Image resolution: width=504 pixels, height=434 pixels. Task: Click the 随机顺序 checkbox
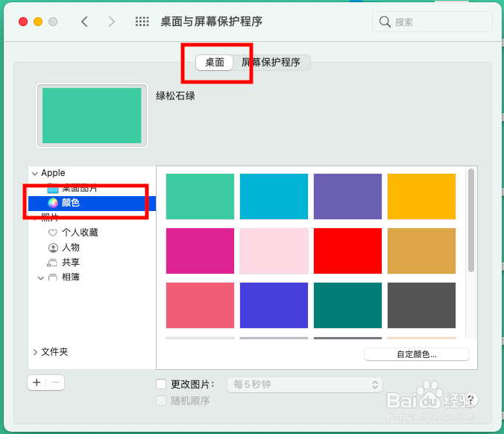coord(161,400)
